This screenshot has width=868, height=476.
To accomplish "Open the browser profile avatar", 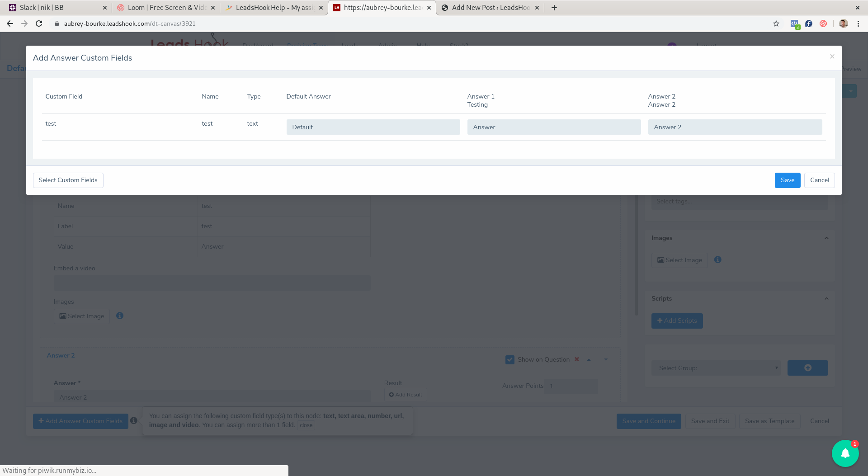I will point(843,24).
